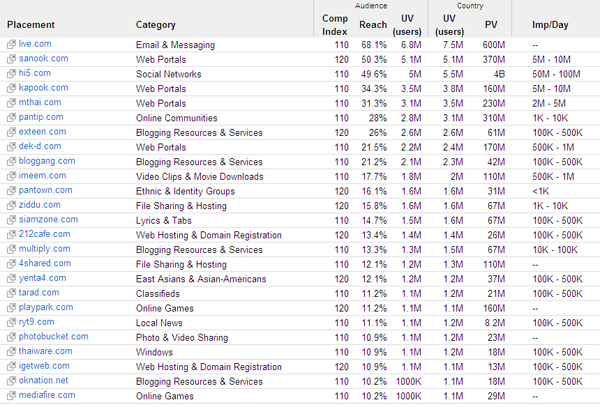The height and width of the screenshot is (407, 600).
Task: Select 'Video Clips & Movie Downloads' cell
Action: 199,176
